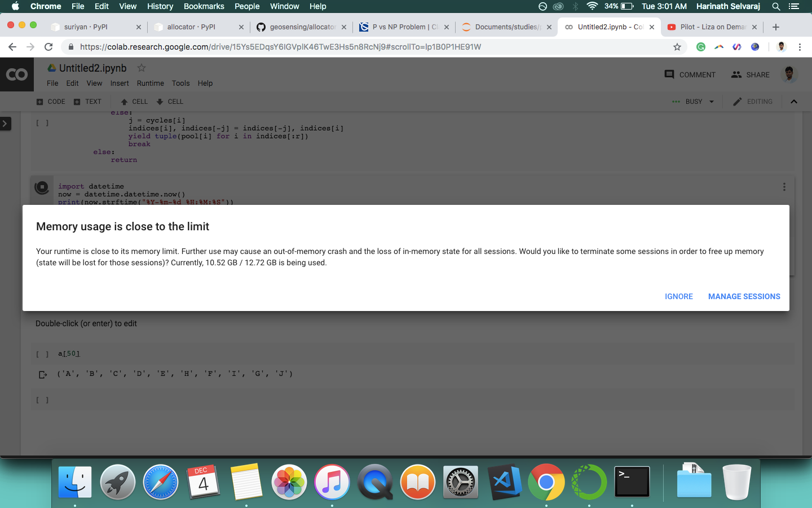
Task: Reload the Colab page
Action: [x=48, y=47]
